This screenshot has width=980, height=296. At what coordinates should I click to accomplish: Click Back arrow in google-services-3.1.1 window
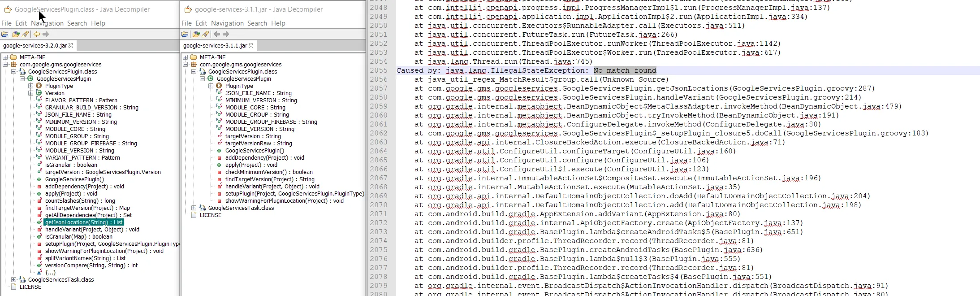click(217, 35)
